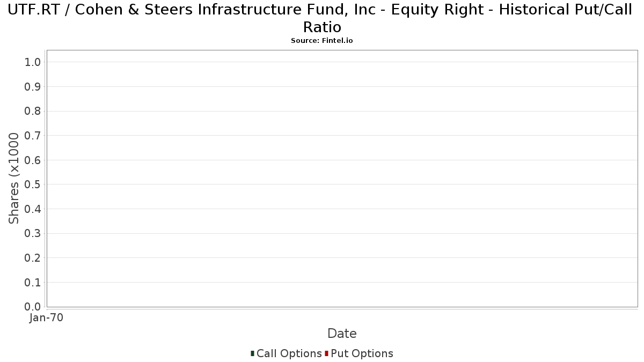Click the 1.0 y-axis tick label
Image resolution: width=644 pixels, height=362 pixels.
point(33,62)
